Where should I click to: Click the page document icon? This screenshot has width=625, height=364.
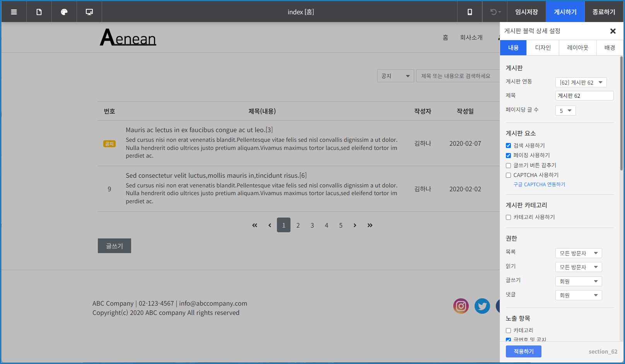(x=39, y=12)
